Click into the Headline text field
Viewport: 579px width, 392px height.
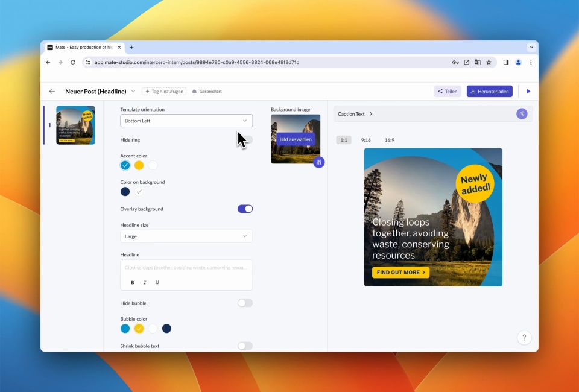186,268
